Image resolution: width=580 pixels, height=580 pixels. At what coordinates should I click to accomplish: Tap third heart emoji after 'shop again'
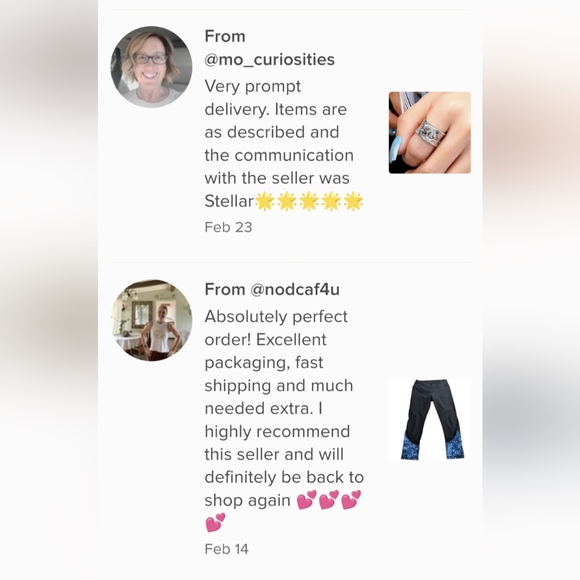pyautogui.click(x=351, y=500)
